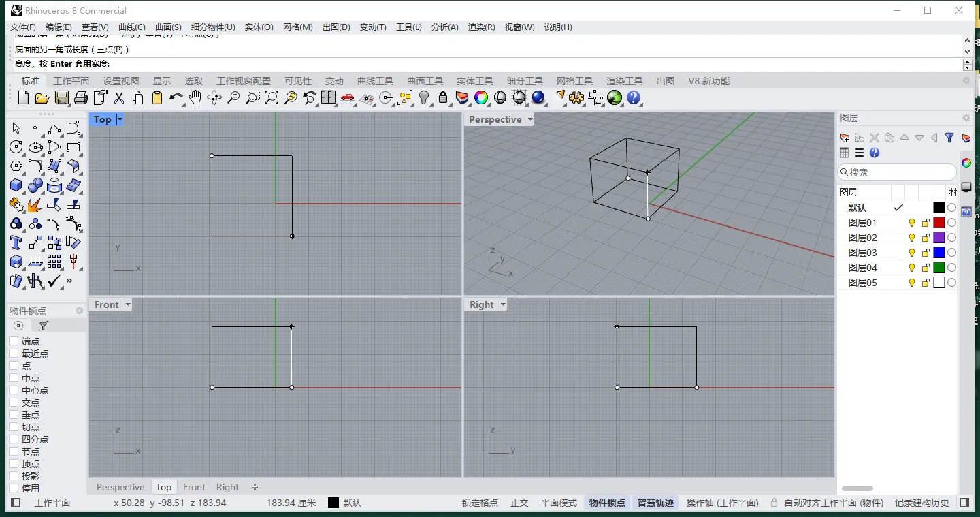Check the 中点 object snap option
The image size is (980, 517).
(14, 378)
